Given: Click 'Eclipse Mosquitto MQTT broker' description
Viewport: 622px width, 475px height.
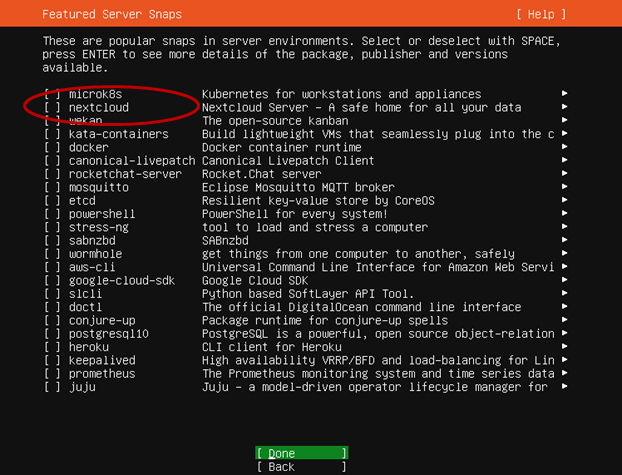Looking at the screenshot, I should tap(298, 187).
